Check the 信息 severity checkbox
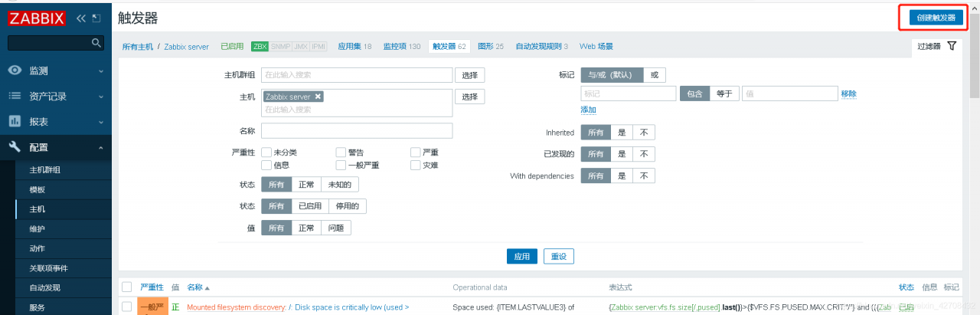 click(266, 165)
